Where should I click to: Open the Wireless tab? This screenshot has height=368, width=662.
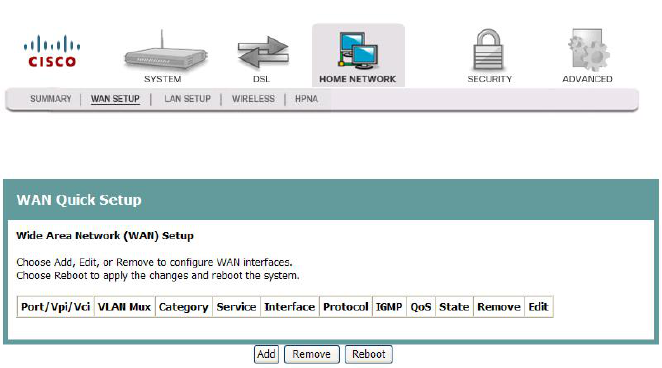point(253,99)
